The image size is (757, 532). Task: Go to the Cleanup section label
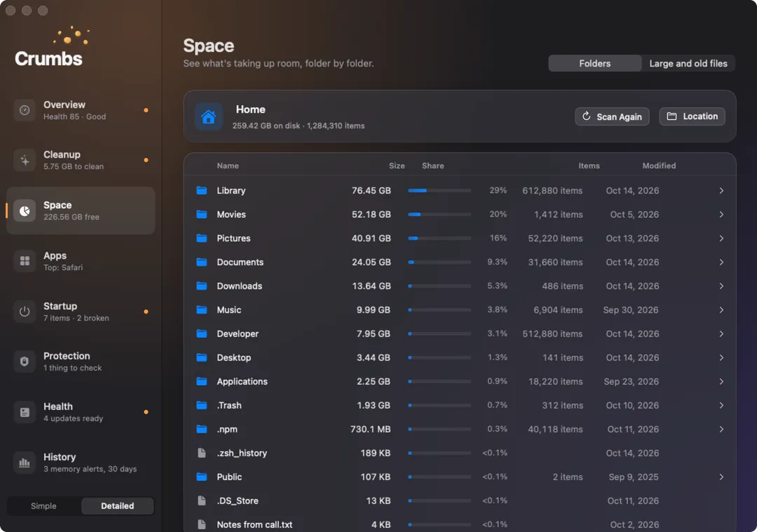point(62,154)
